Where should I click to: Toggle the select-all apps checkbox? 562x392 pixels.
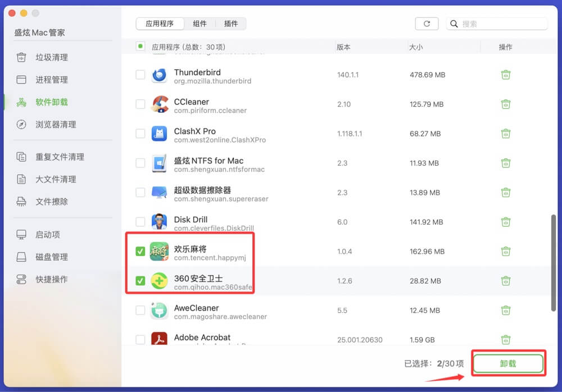pyautogui.click(x=140, y=47)
